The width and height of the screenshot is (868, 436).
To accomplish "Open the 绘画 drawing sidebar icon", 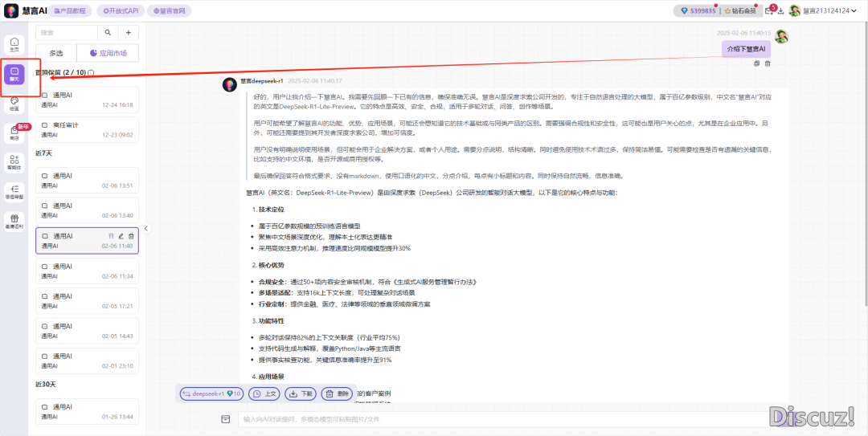I will tap(14, 104).
